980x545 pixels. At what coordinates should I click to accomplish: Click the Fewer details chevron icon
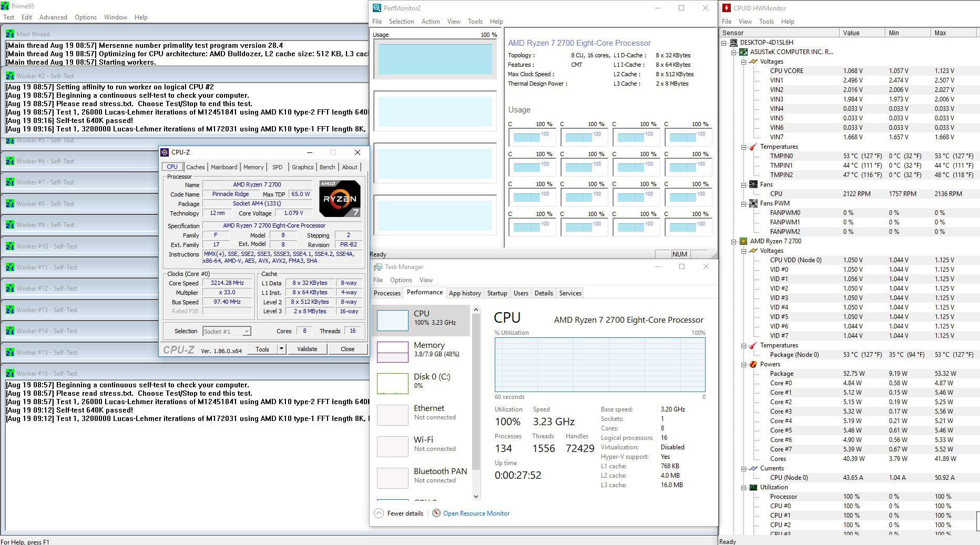(379, 513)
